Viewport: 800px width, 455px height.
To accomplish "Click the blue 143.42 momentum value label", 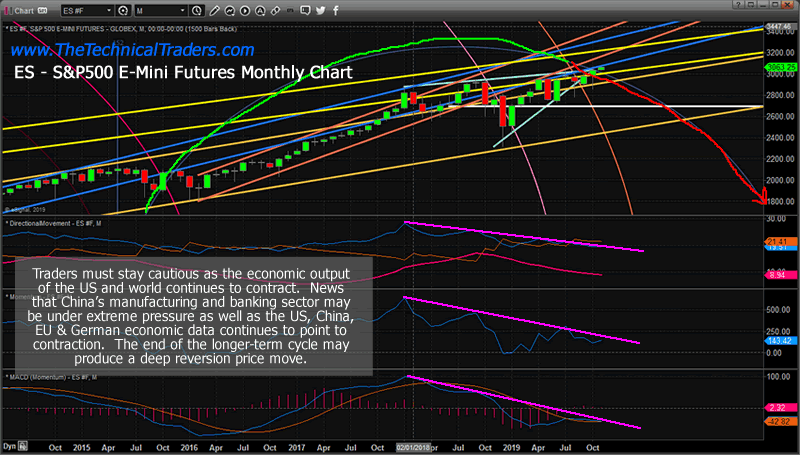I will [x=781, y=341].
